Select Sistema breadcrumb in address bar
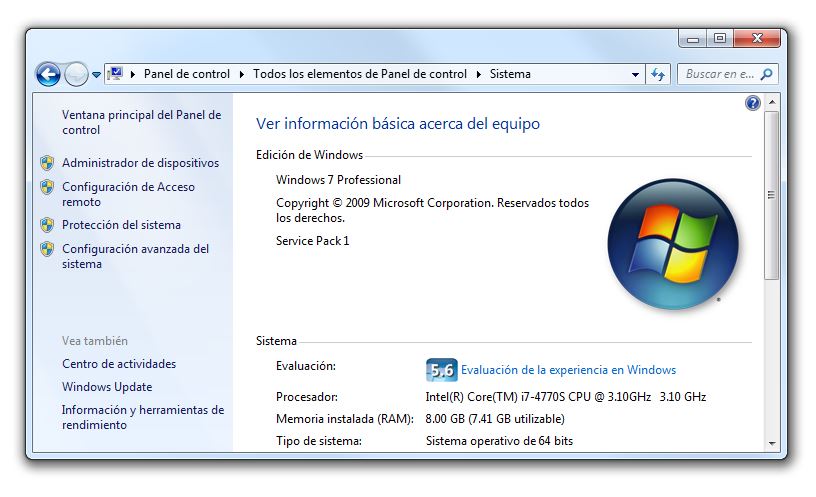Viewport: 816px width, 497px height. pyautogui.click(x=510, y=74)
